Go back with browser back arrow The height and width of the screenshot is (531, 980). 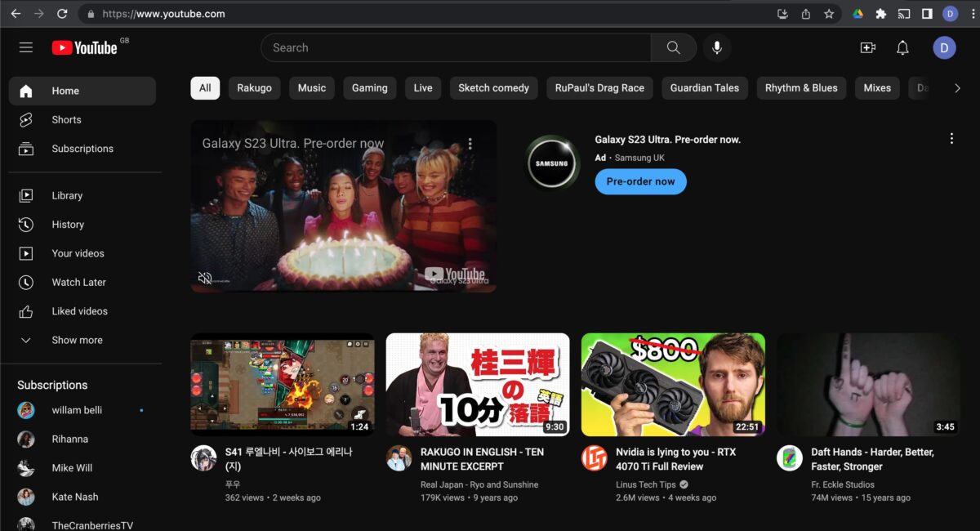point(16,14)
